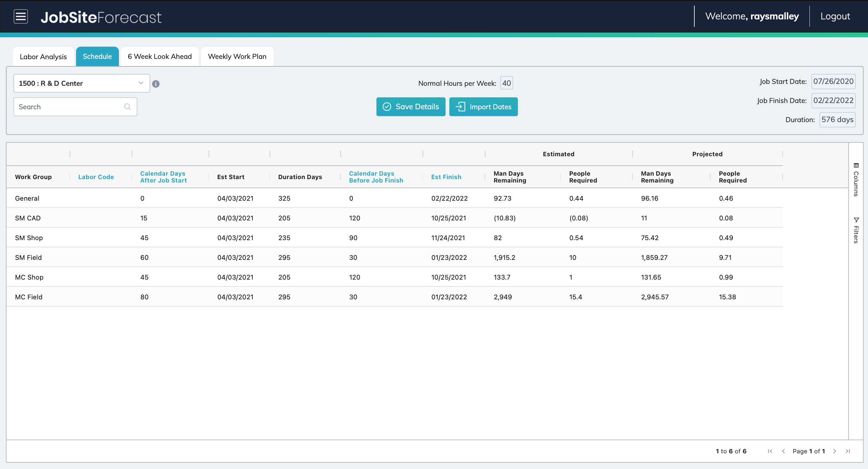Select the SM Field work group row
The height and width of the screenshot is (469, 868).
tap(394, 257)
